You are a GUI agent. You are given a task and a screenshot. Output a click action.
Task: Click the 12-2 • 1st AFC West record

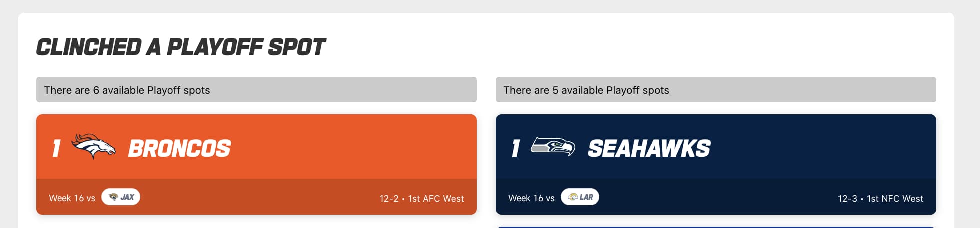click(421, 199)
